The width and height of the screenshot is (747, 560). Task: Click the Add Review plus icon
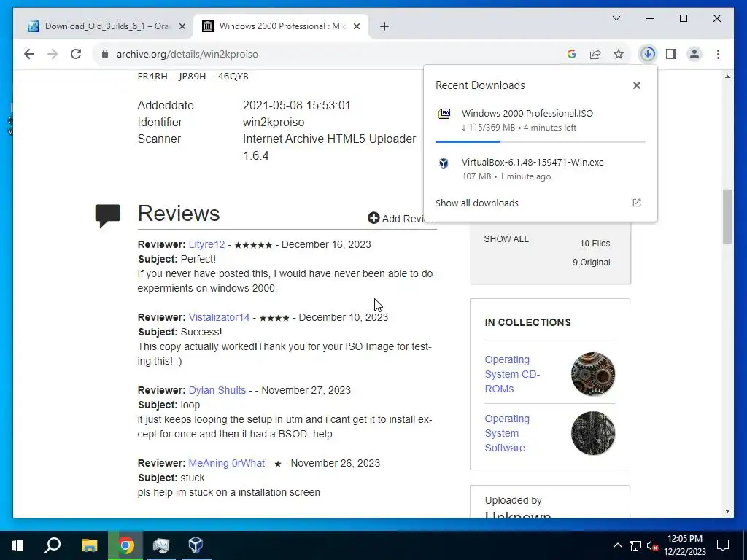[x=373, y=218]
